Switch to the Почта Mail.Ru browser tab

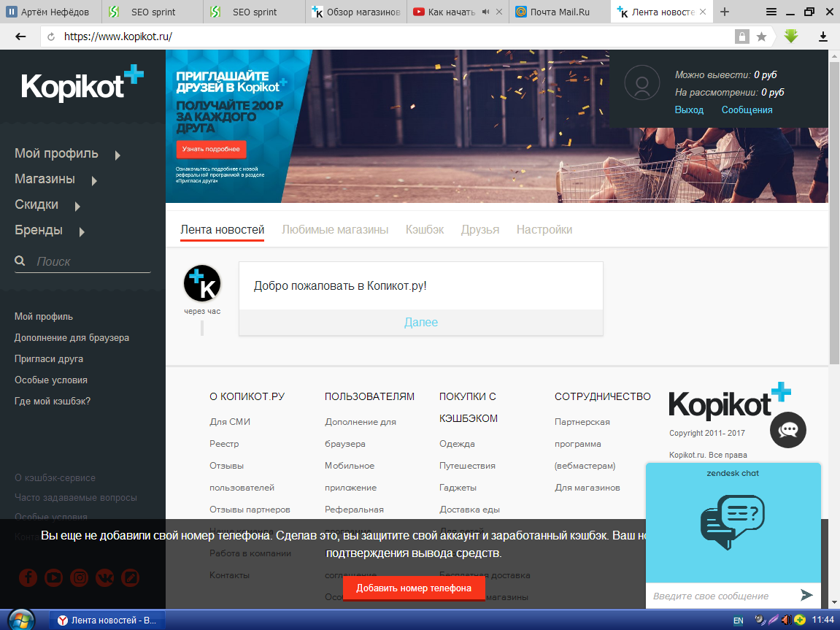point(559,12)
